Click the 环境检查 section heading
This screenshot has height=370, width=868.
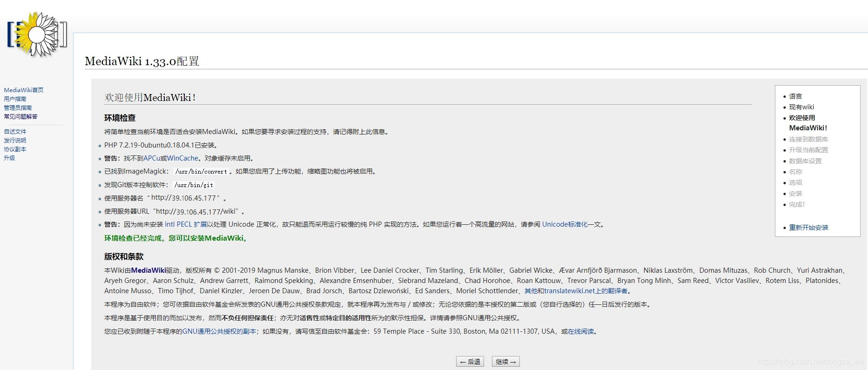coord(120,118)
